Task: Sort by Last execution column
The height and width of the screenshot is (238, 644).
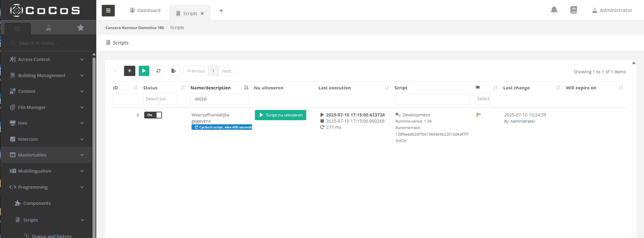Action: click(387, 88)
